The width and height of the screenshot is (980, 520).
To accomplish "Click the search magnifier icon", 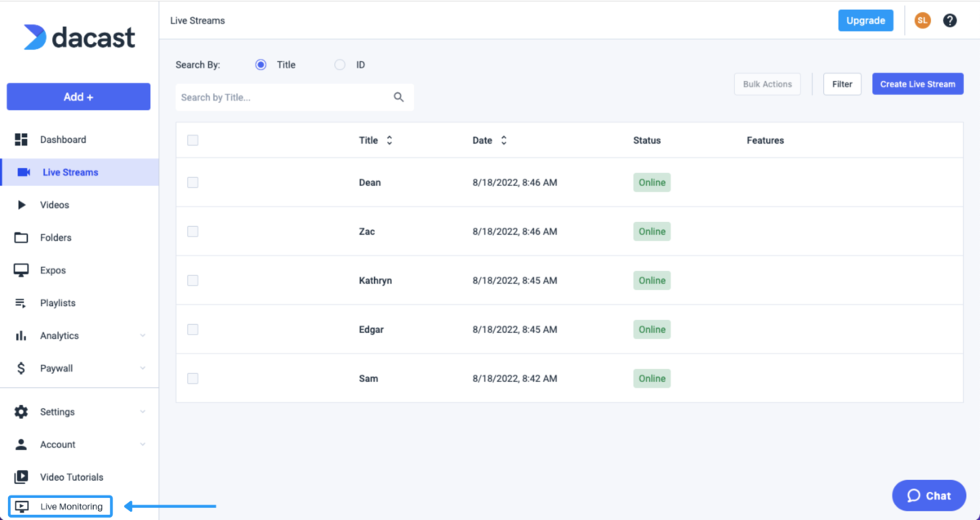I will click(399, 96).
